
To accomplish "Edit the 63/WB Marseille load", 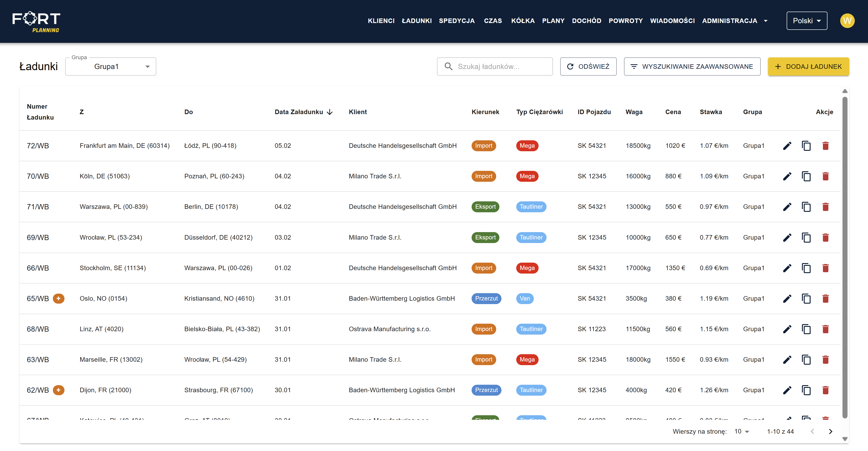I will click(788, 359).
